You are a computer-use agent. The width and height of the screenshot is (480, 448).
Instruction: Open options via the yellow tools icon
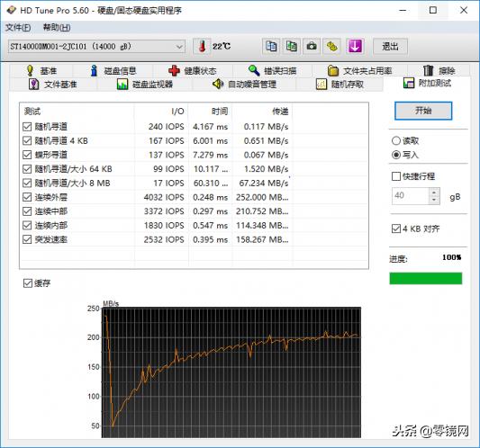tap(331, 47)
